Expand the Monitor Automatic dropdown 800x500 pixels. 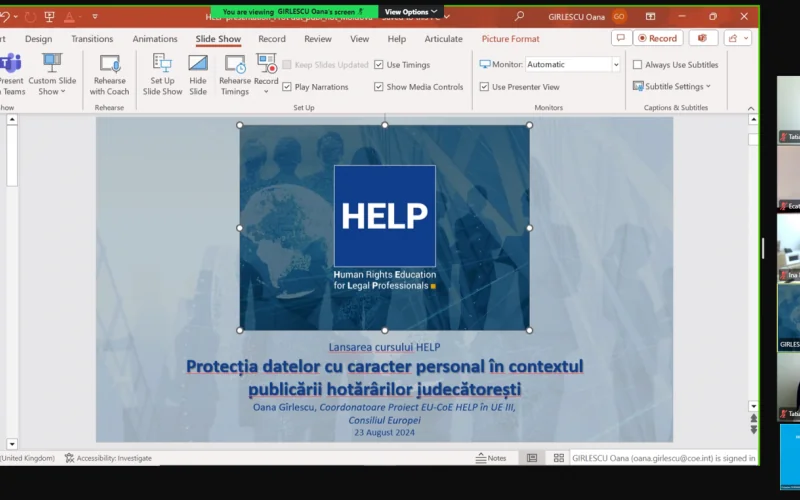click(x=615, y=65)
